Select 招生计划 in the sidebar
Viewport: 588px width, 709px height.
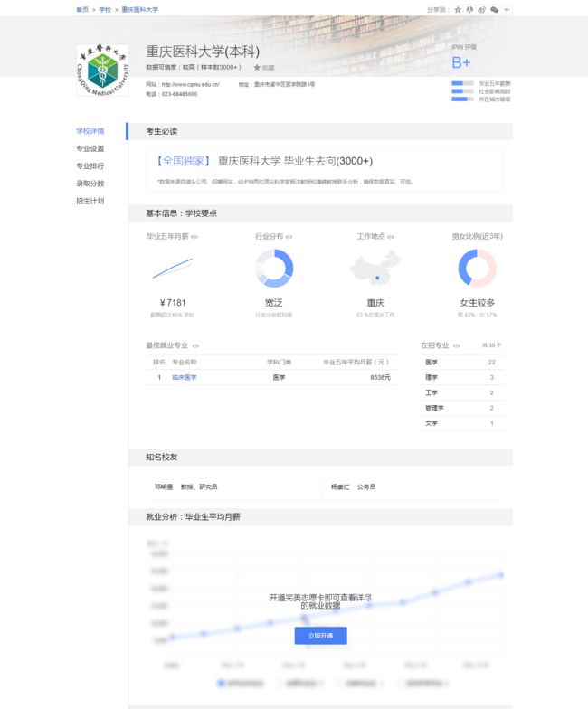(x=90, y=201)
